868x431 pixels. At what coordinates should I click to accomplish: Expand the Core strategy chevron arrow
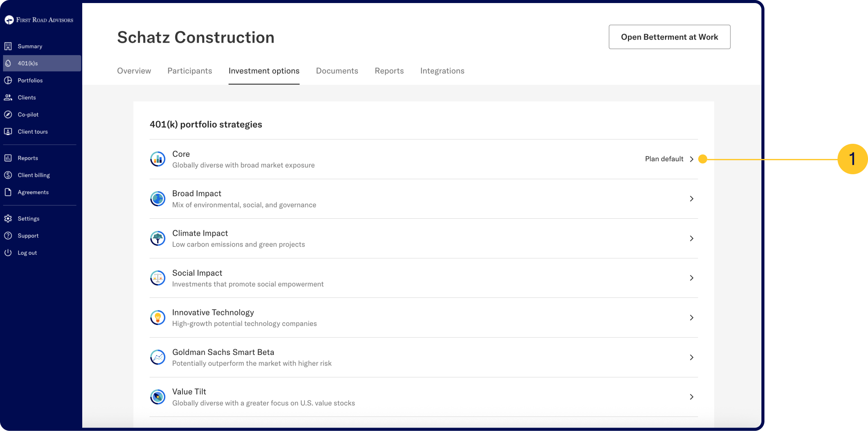pyautogui.click(x=691, y=159)
